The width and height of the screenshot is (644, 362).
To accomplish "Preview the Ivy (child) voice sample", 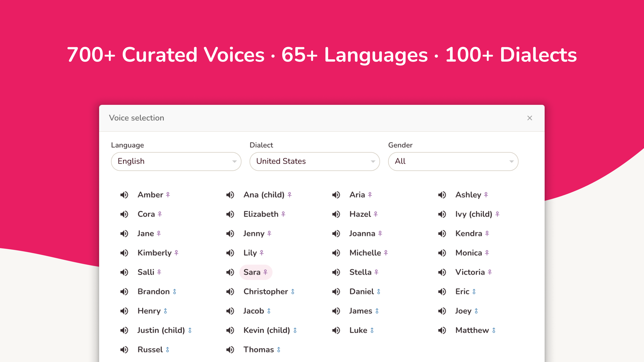I will [x=442, y=214].
